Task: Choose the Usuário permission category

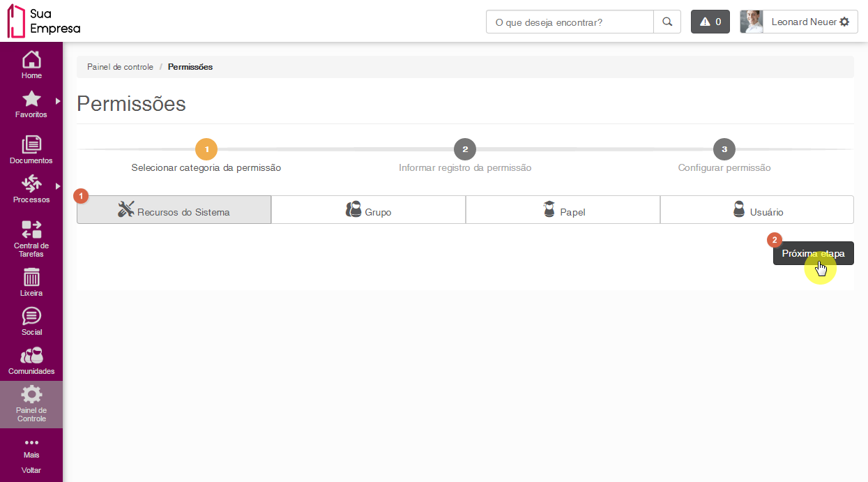Action: click(756, 210)
